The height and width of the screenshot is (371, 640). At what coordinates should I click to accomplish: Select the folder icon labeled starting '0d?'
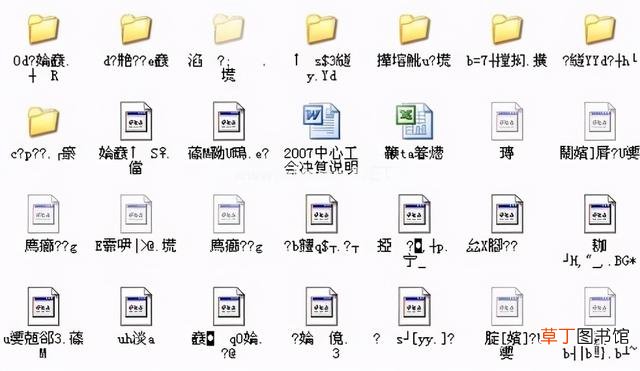click(x=44, y=29)
